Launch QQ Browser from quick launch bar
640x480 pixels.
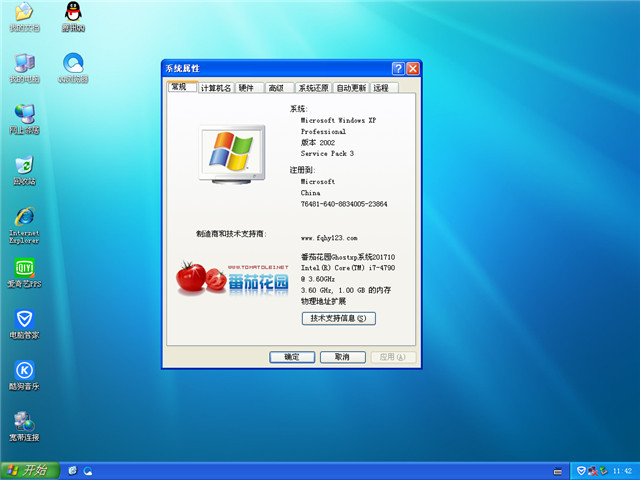point(88,471)
